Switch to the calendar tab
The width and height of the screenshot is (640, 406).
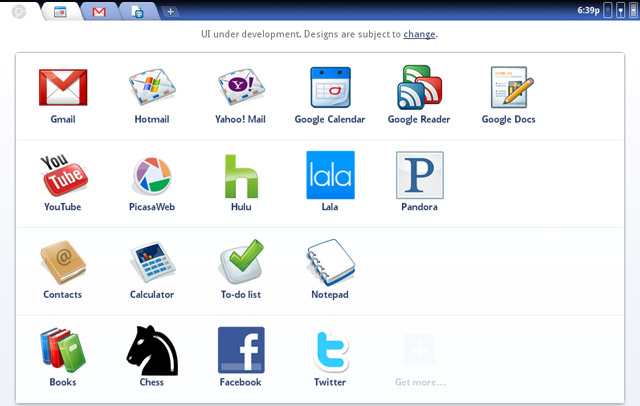pyautogui.click(x=60, y=12)
